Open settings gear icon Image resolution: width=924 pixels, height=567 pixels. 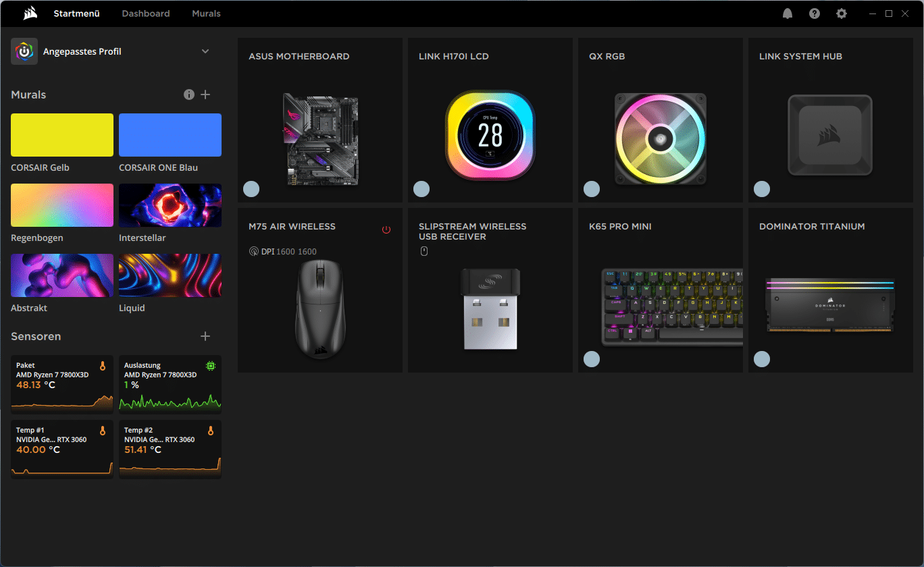[x=841, y=13]
